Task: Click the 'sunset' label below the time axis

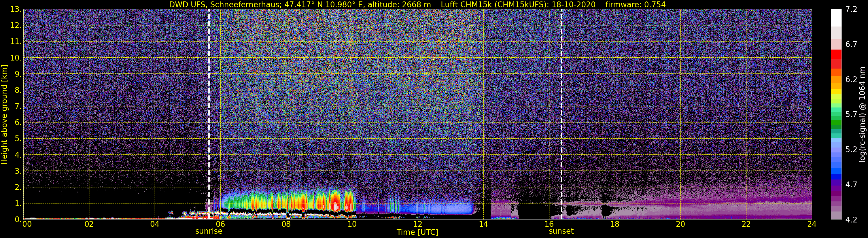Action: point(561,231)
